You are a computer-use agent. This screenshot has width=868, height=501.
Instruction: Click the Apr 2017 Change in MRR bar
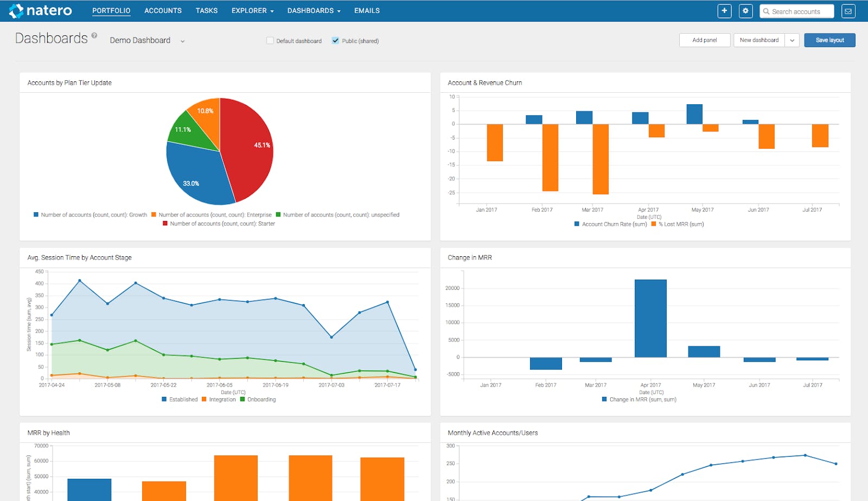tap(650, 318)
